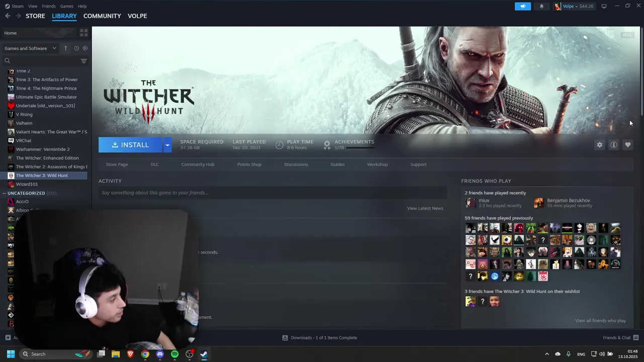644x362 pixels.
Task: Open the Guides link
Action: (338, 164)
